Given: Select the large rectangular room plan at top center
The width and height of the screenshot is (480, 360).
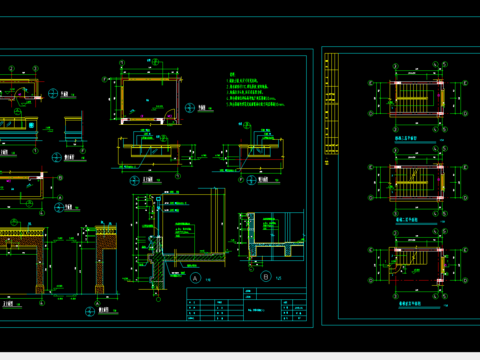Looking at the screenshot, I should tap(151, 99).
